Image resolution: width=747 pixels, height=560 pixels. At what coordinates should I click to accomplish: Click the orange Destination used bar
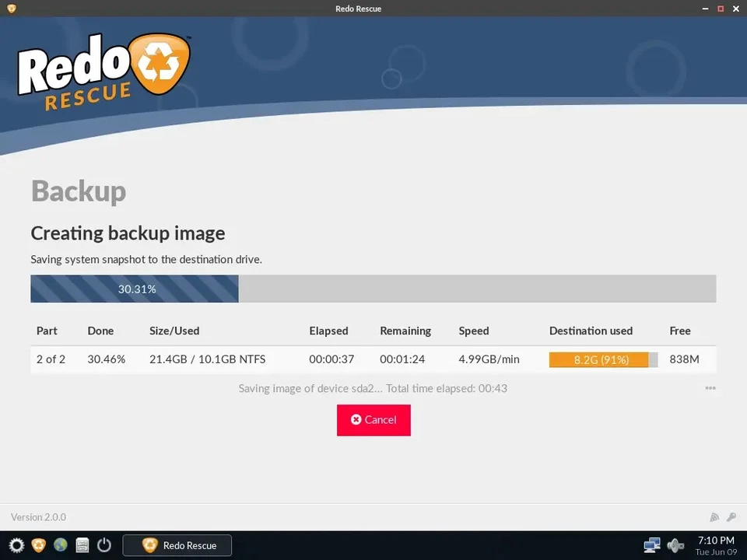pyautogui.click(x=599, y=359)
